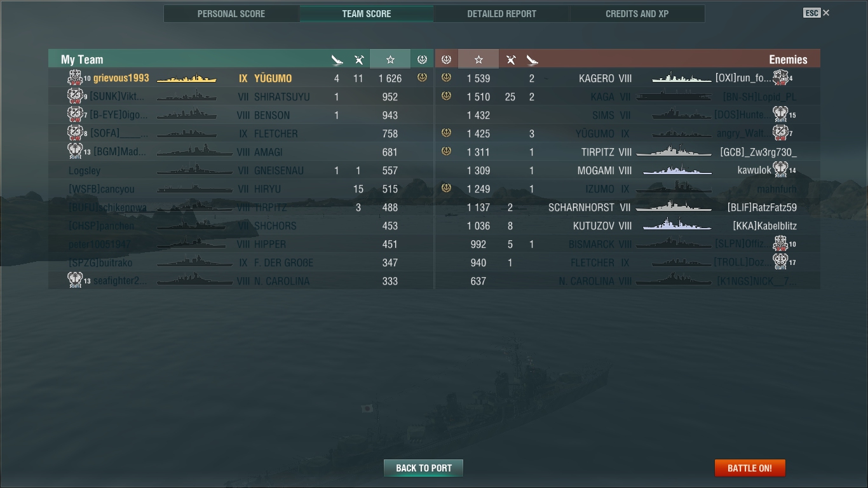Sort My Team by ships destroyed icon
This screenshot has height=488, width=868.
[x=337, y=60]
